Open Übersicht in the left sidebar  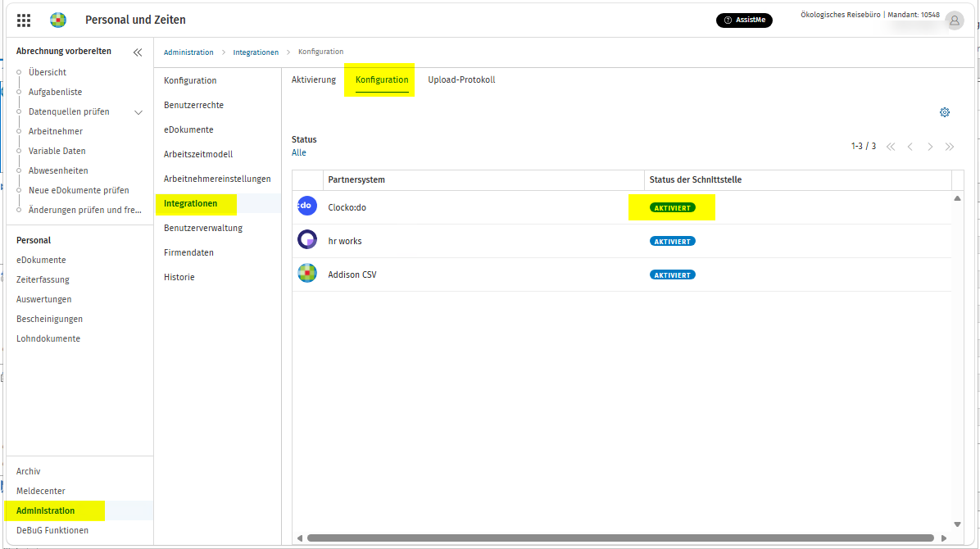48,73
